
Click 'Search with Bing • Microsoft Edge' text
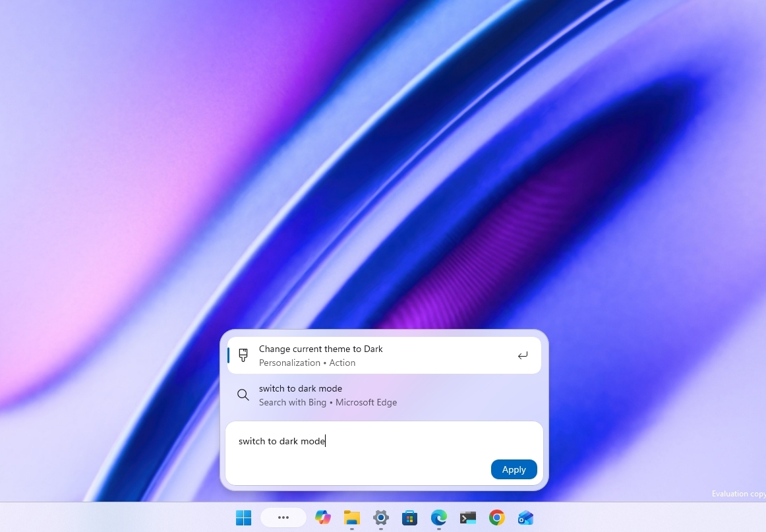pyautogui.click(x=328, y=403)
